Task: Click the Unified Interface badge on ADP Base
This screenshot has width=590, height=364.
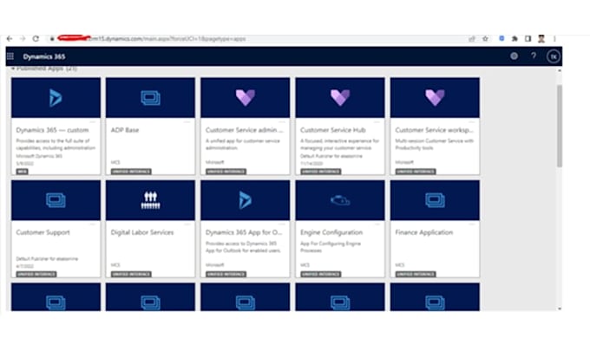Action: pos(131,172)
